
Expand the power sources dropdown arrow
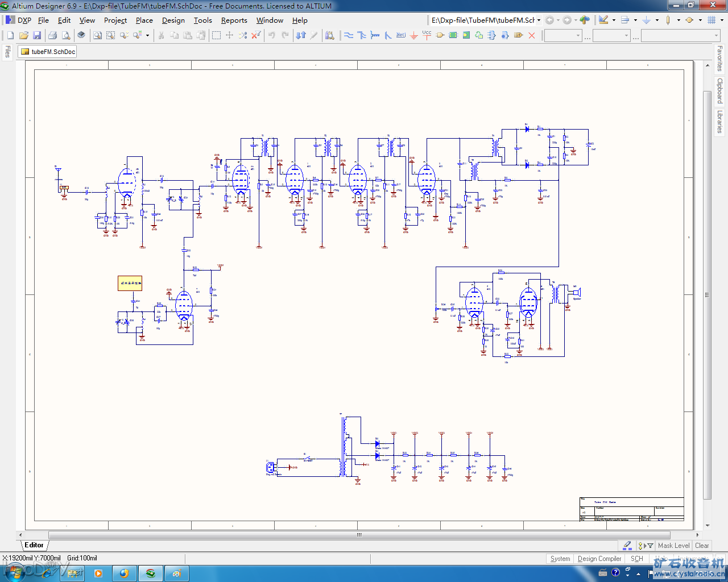pyautogui.click(x=657, y=20)
